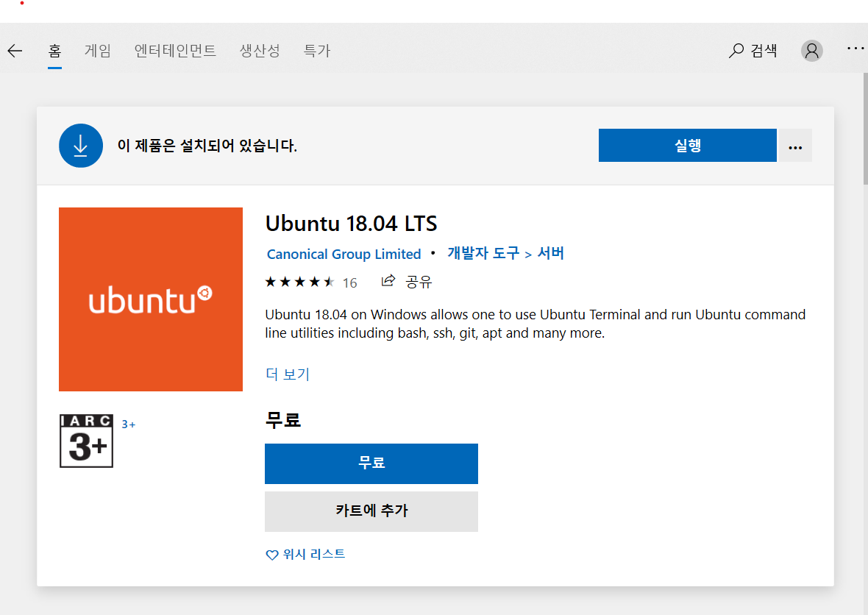Click the star rating with 16 reviews
The height and width of the screenshot is (615, 868).
[x=311, y=282]
